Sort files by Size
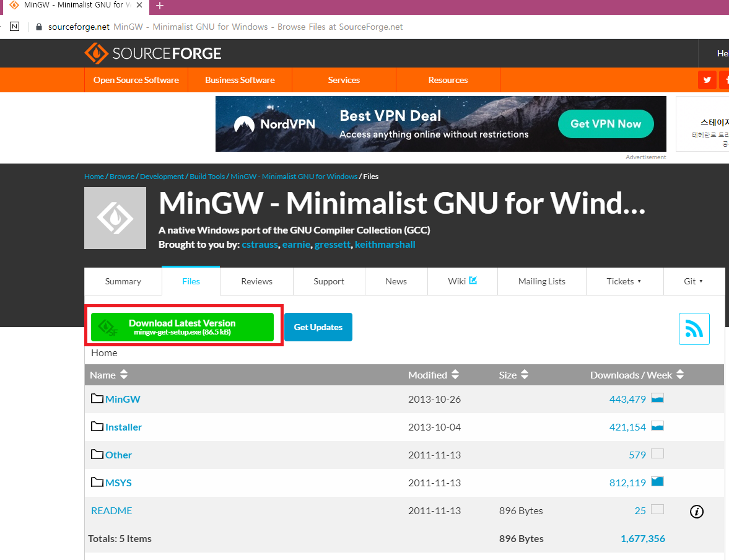 513,375
